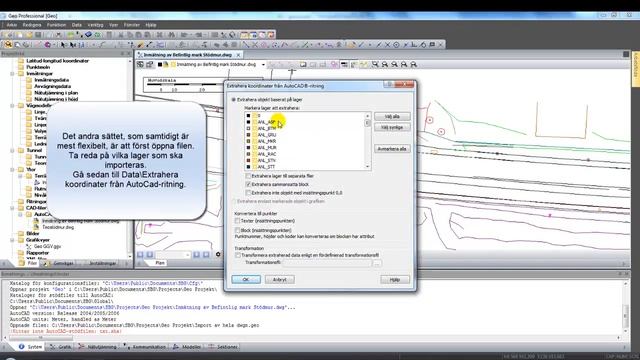This screenshot has height=360, width=640.
Task: Click the first icon in drawing view toolbar
Action: [x=140, y=64]
